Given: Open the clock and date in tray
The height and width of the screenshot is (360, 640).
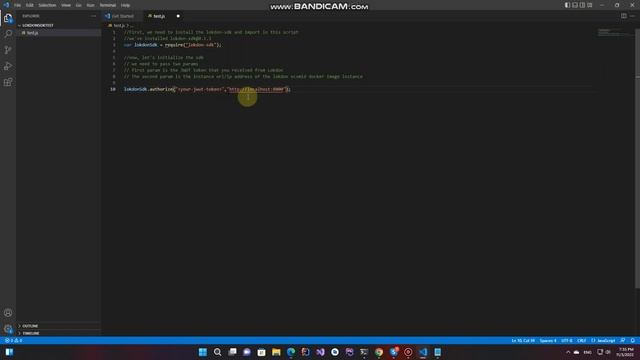Looking at the screenshot, I should (625, 352).
